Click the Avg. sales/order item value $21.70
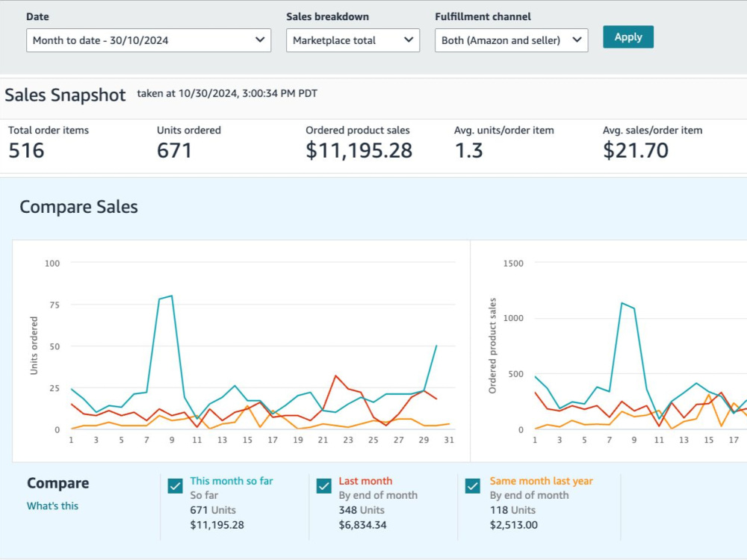Viewport: 747px width, 560px height. coord(636,151)
